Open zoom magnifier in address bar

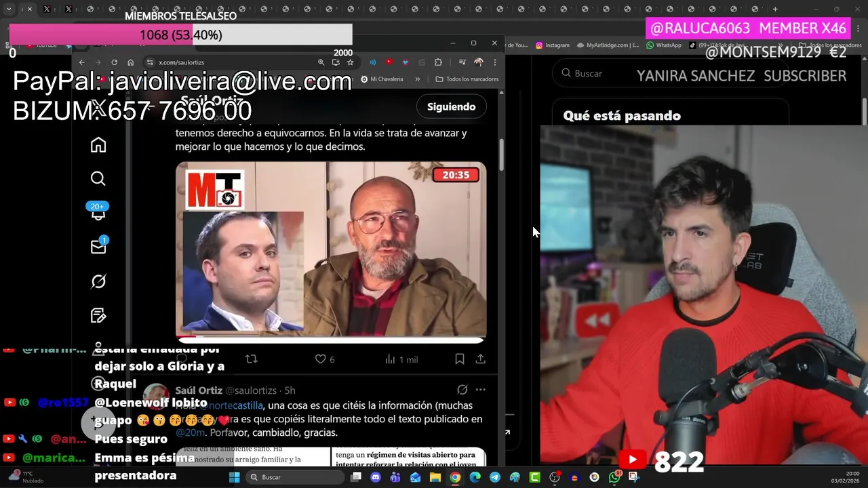click(x=321, y=62)
